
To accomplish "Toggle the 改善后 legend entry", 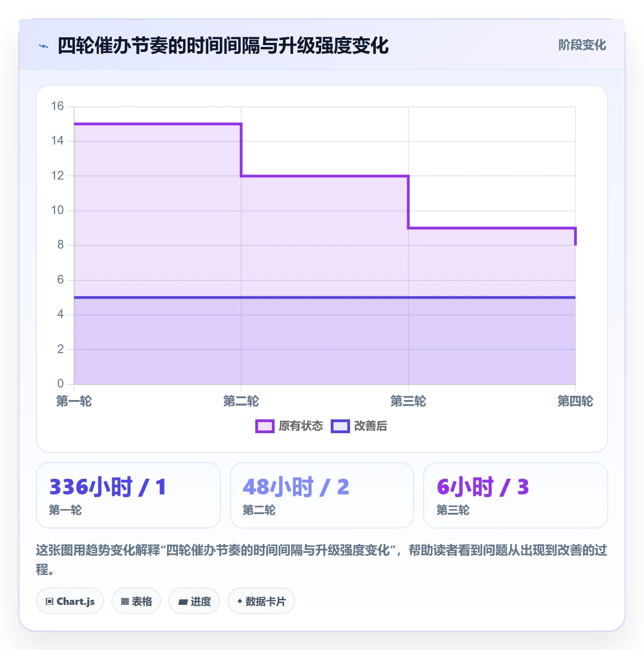I will tap(359, 426).
